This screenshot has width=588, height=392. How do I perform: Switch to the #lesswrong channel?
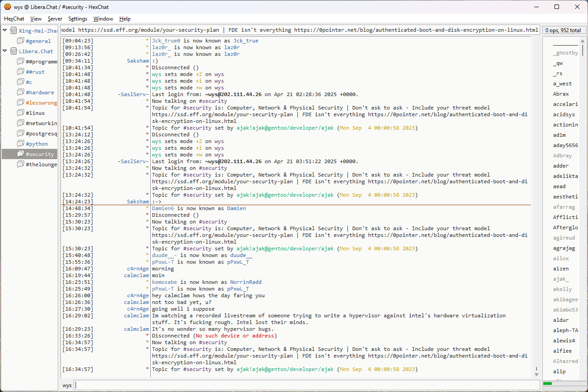click(x=41, y=103)
